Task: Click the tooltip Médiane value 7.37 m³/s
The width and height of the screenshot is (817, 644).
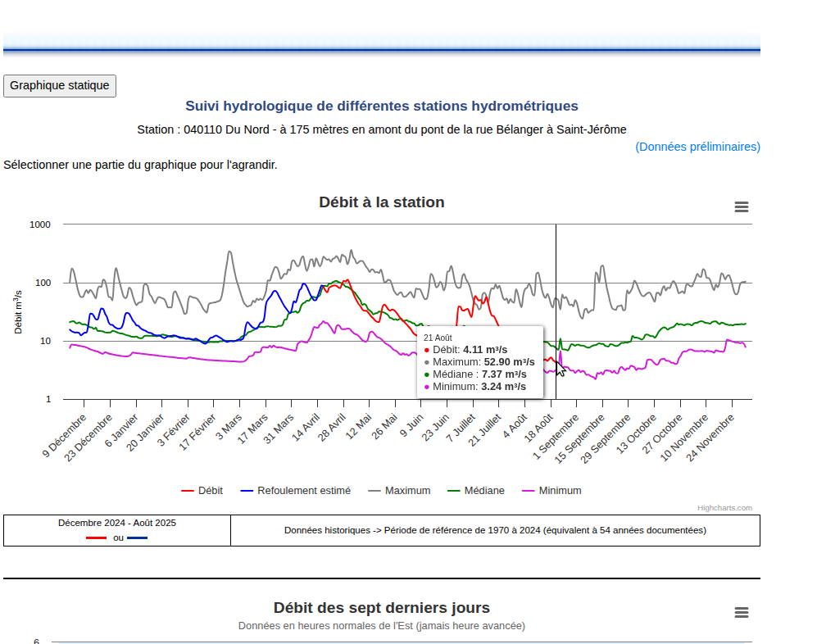Action: 504,374
